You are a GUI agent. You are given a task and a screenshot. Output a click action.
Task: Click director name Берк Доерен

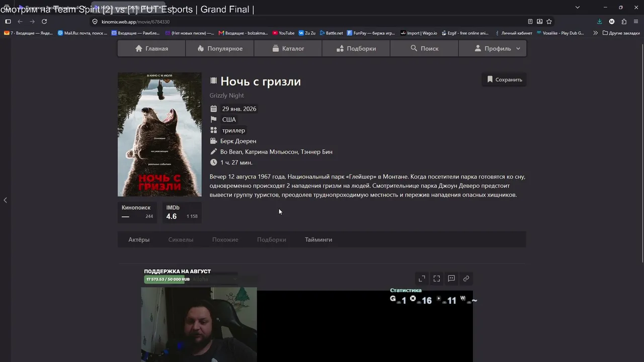tap(238, 141)
